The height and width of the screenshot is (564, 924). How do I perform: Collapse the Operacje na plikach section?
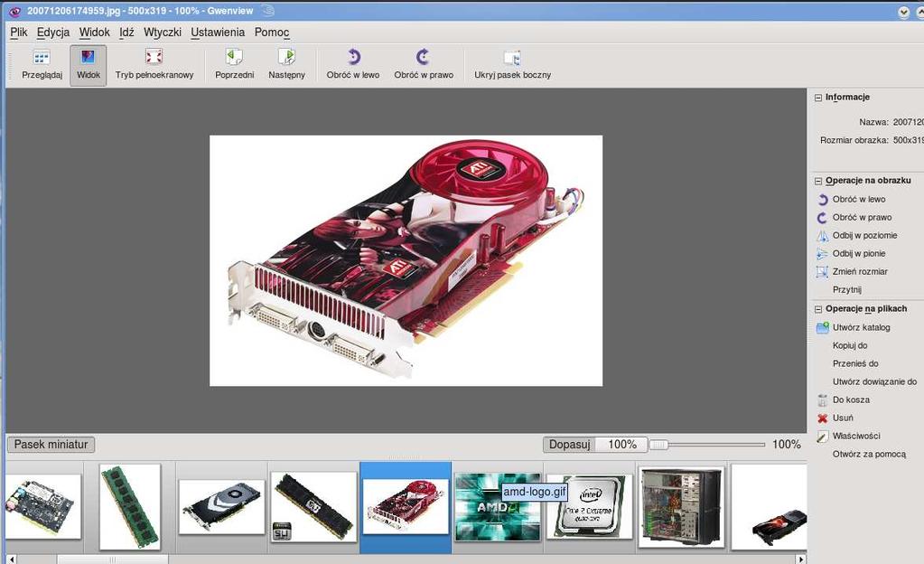[x=818, y=309]
